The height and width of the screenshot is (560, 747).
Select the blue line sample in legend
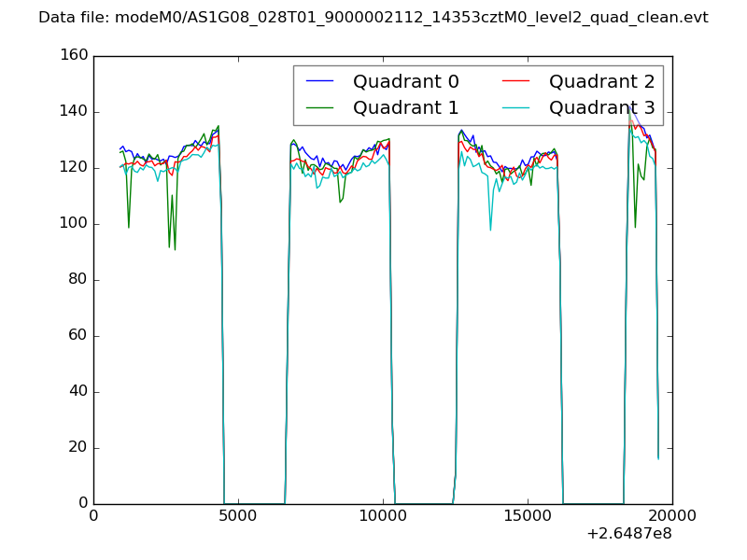point(320,82)
